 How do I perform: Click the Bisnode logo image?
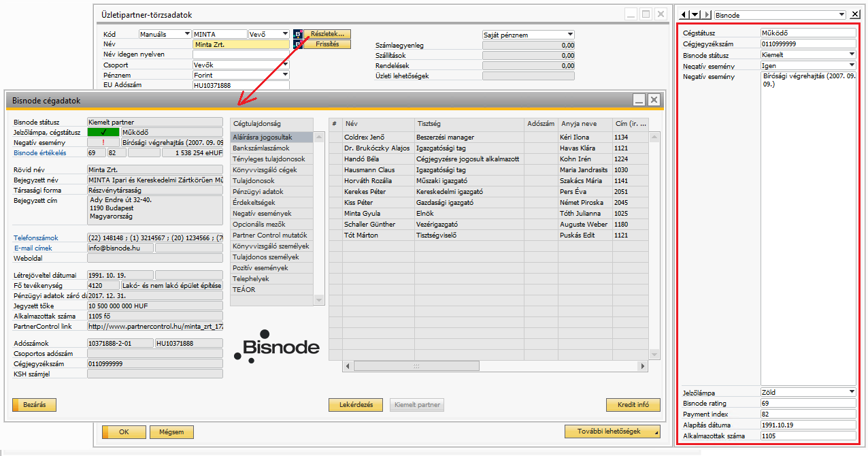(x=277, y=346)
